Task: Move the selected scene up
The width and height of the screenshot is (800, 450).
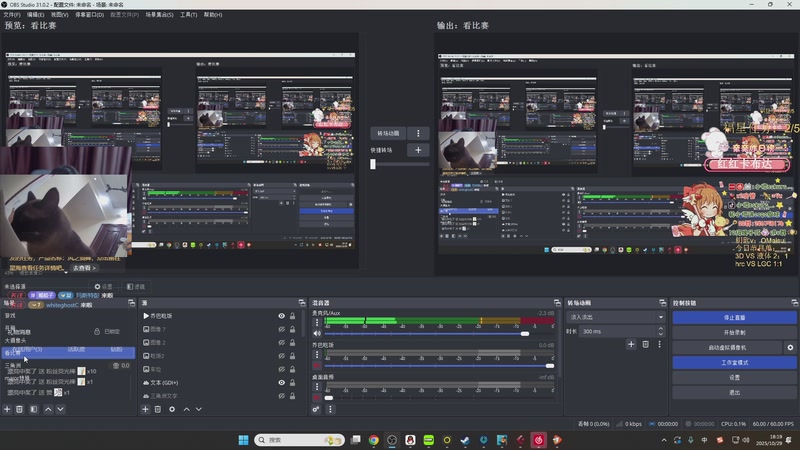Action: pos(48,409)
